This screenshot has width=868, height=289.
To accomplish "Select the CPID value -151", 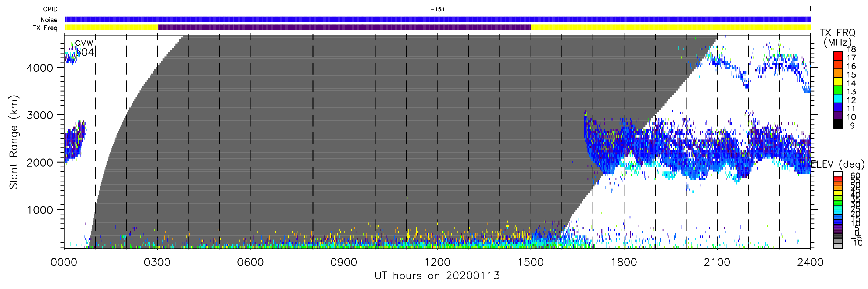I will click(437, 10).
